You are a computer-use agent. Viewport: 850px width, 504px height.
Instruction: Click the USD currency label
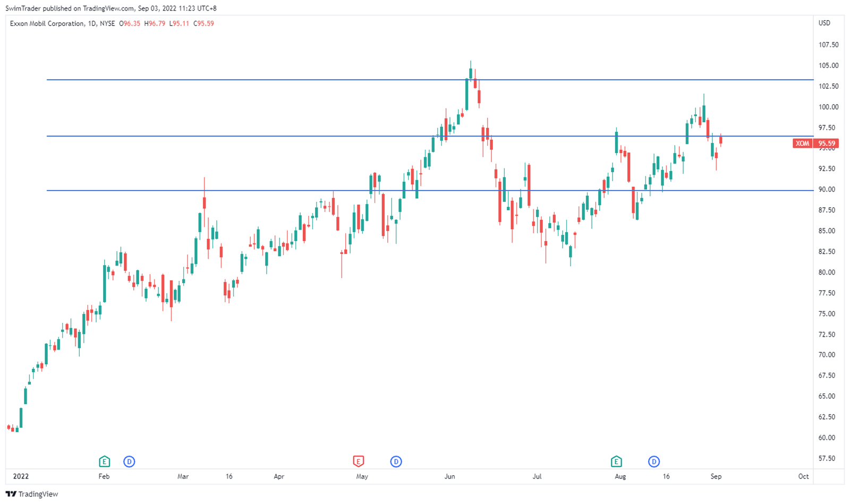[824, 23]
